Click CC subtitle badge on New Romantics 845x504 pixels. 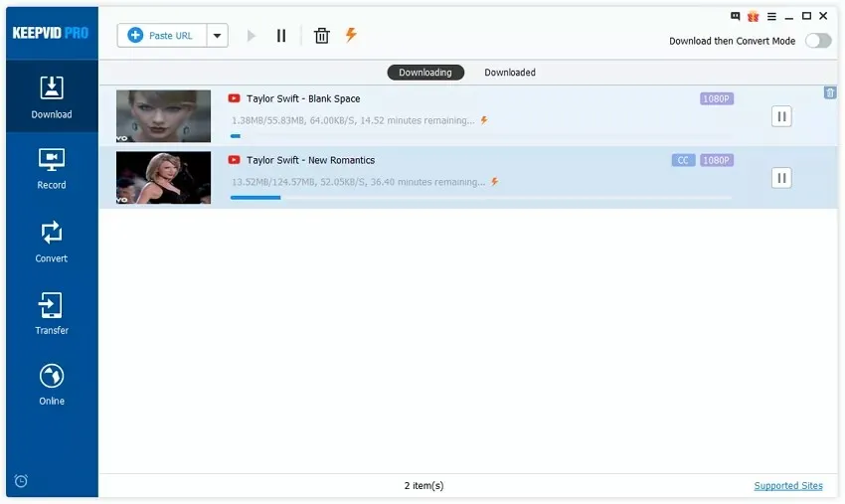click(x=683, y=160)
